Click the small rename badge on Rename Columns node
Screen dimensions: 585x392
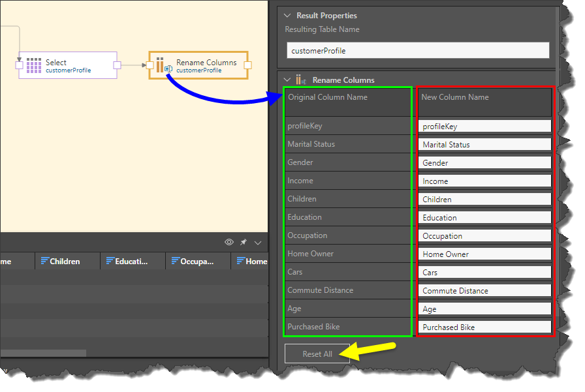[168, 68]
